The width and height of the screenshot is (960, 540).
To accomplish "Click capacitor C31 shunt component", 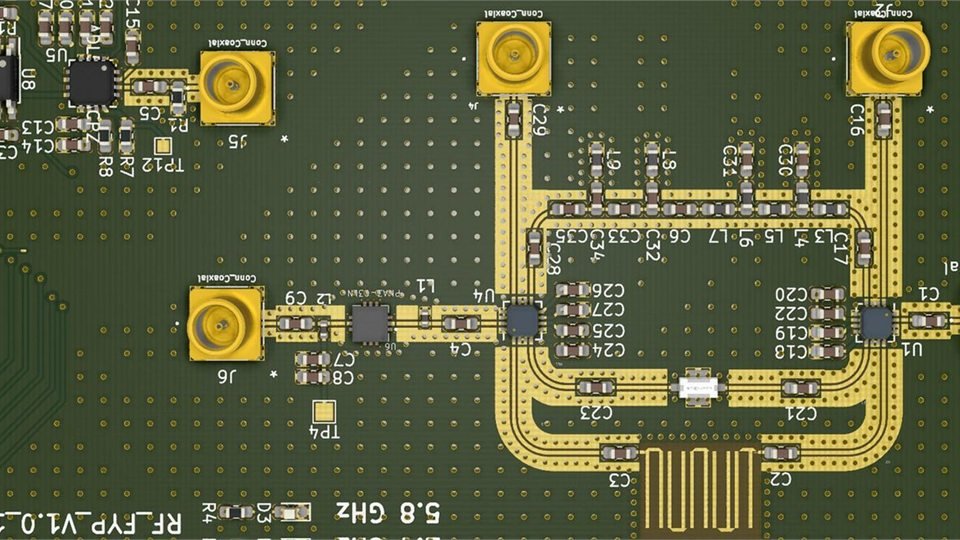I will pos(746,160).
